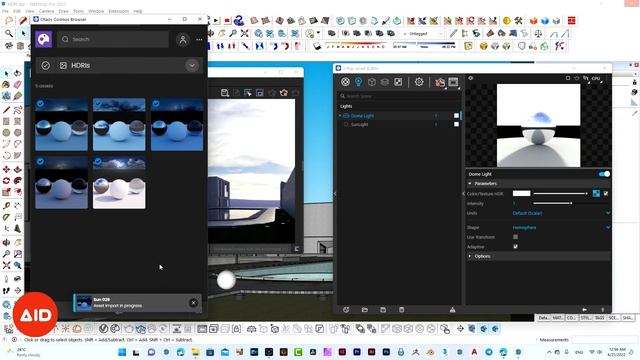Select SketchUp Eraser tool in left toolbar
This screenshot has height=360, width=640.
point(17,84)
